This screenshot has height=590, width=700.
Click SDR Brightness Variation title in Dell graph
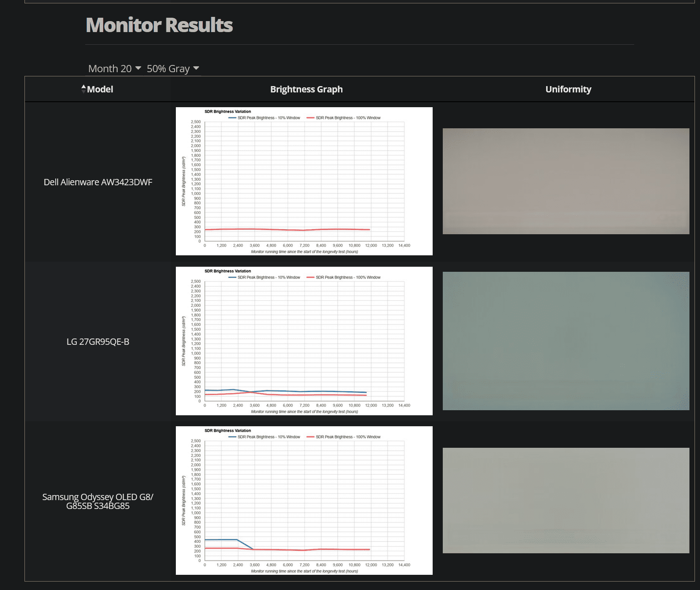[228, 111]
